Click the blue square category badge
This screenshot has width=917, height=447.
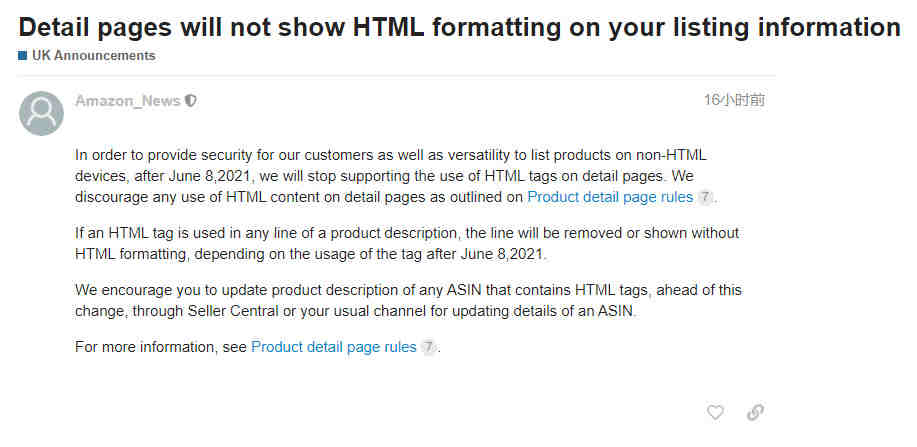[x=22, y=56]
